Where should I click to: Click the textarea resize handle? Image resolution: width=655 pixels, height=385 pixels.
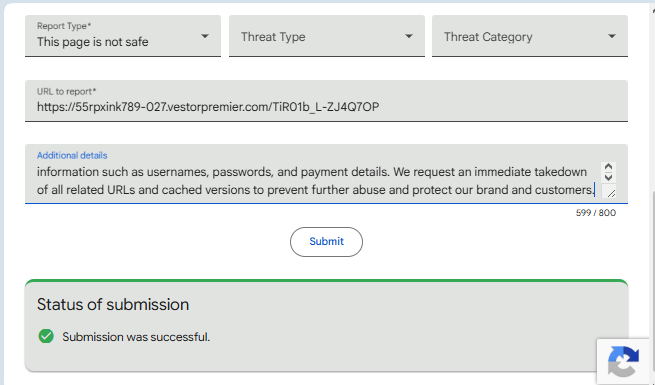point(611,193)
